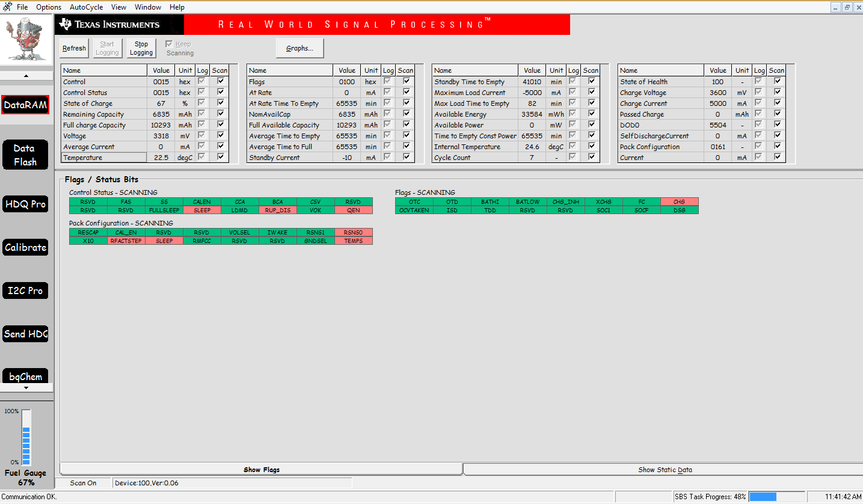Open the Data Flash sidebar screen

pyautogui.click(x=25, y=155)
